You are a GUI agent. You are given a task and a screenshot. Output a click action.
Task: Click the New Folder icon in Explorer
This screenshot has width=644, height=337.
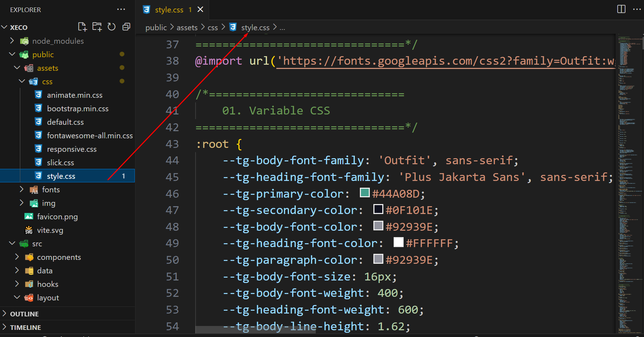pyautogui.click(x=97, y=27)
